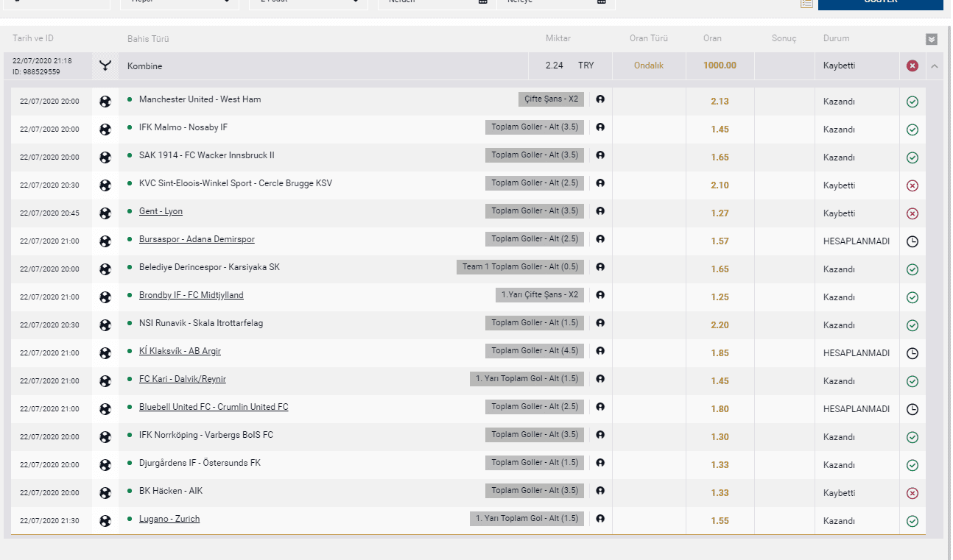The height and width of the screenshot is (560, 953).
Task: Click the expand-all double arrow in header
Action: coord(932,39)
